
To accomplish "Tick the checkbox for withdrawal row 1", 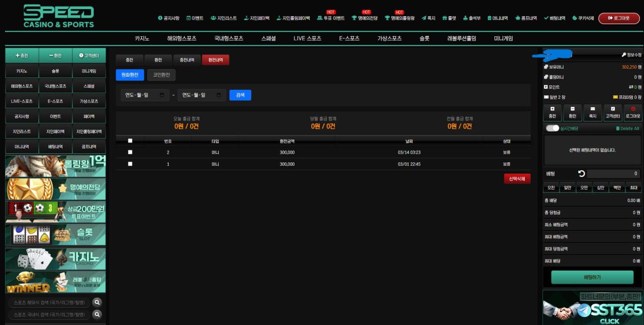I will point(130,164).
